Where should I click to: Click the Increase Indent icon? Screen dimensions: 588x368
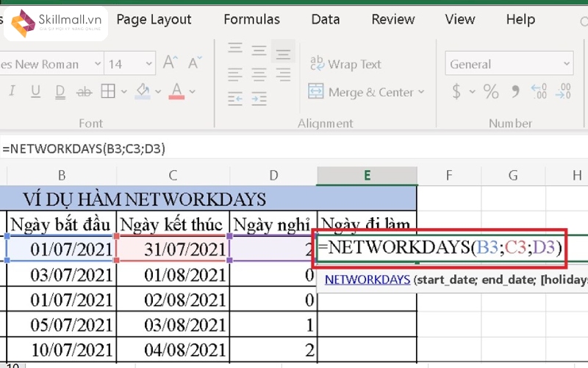(x=259, y=97)
